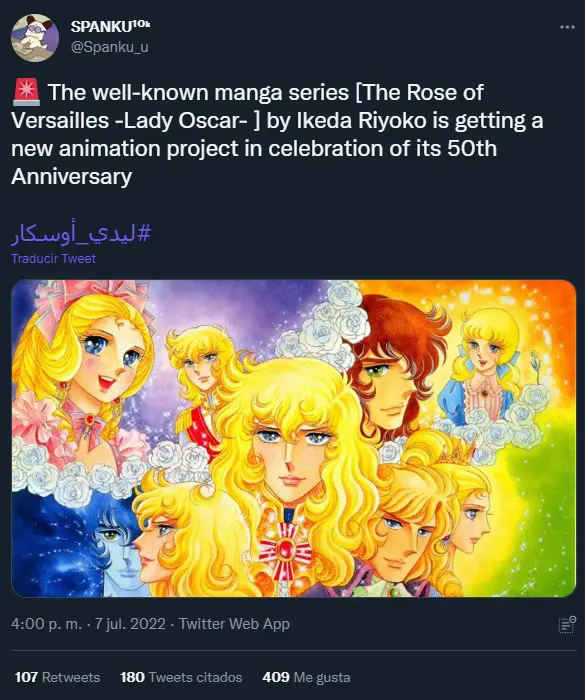Screen dimensions: 585x700
Task: Click Traducir Tweet link
Action: 54,258
